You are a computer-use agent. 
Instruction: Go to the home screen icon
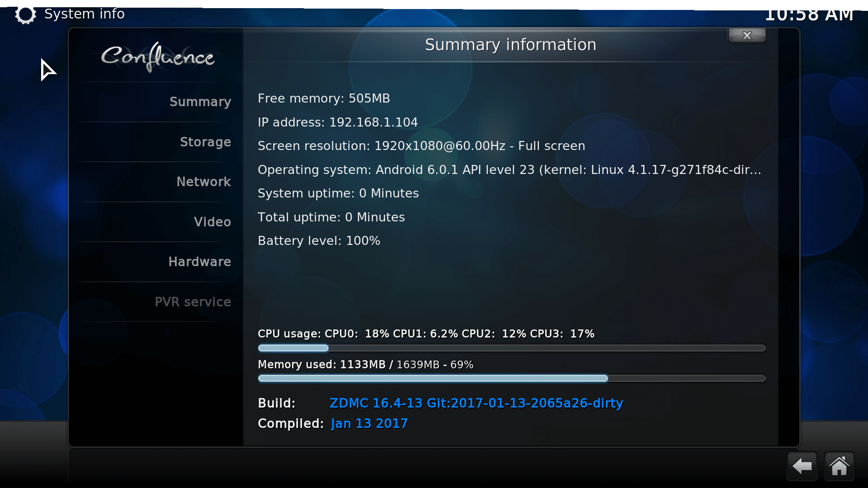click(x=839, y=466)
